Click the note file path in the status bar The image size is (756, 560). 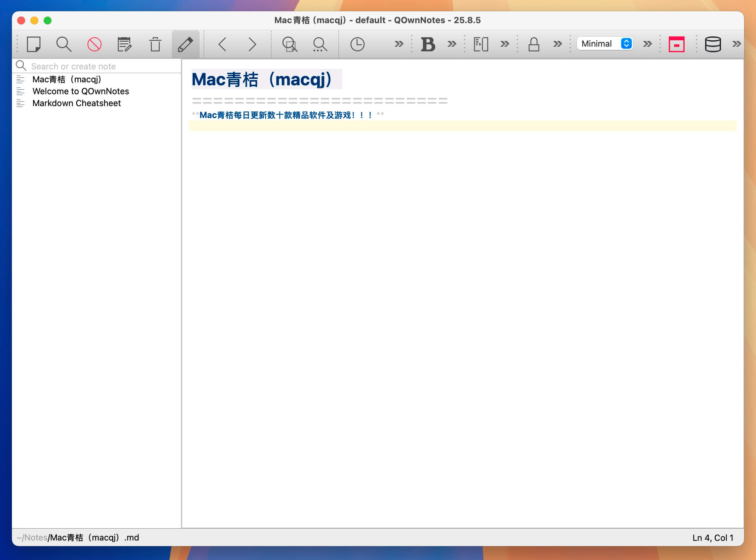coord(78,537)
